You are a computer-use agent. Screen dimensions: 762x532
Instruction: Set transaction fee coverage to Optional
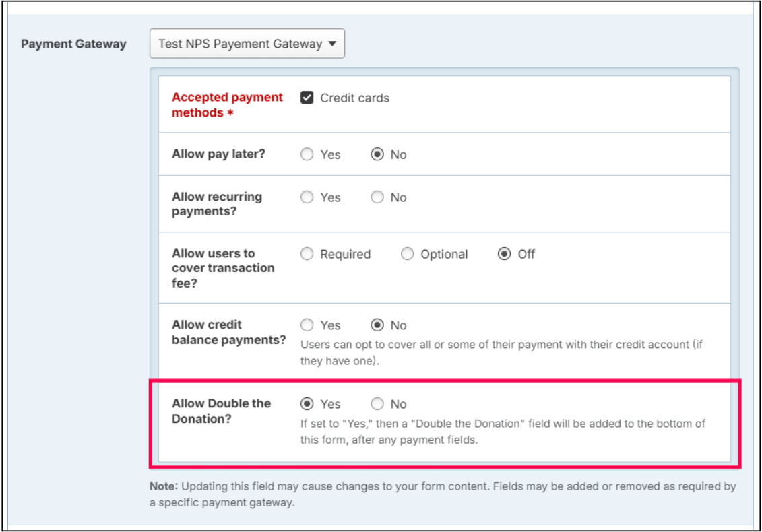tap(407, 254)
